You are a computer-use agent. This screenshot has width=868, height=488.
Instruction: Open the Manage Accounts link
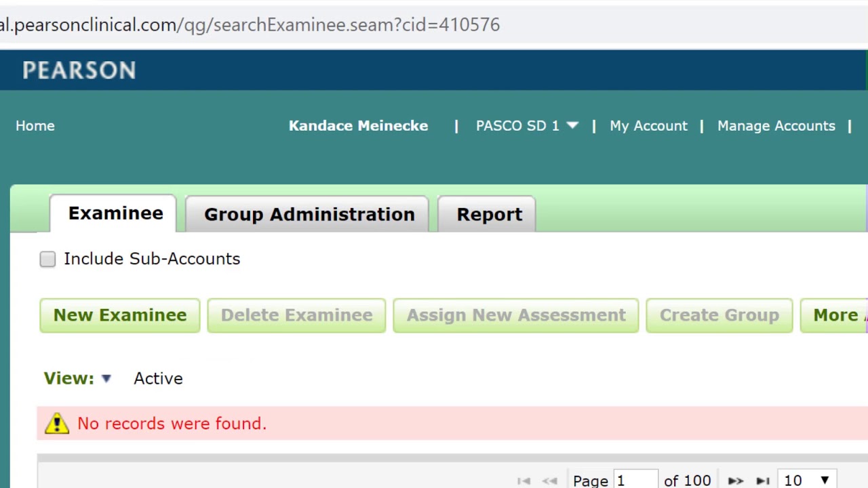coord(776,125)
